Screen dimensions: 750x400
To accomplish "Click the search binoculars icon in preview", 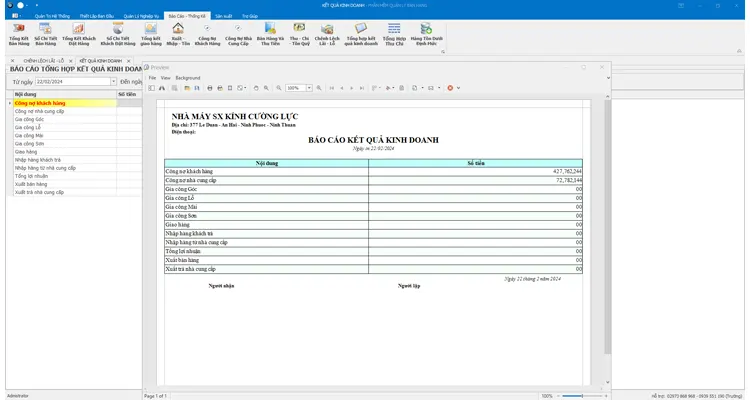I will pyautogui.click(x=162, y=88).
